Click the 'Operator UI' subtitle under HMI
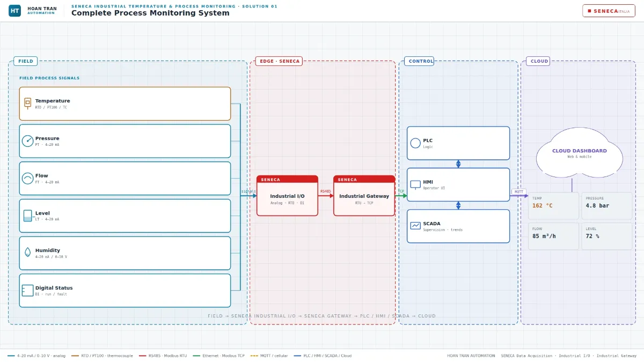The height and width of the screenshot is (362, 644). (x=434, y=188)
